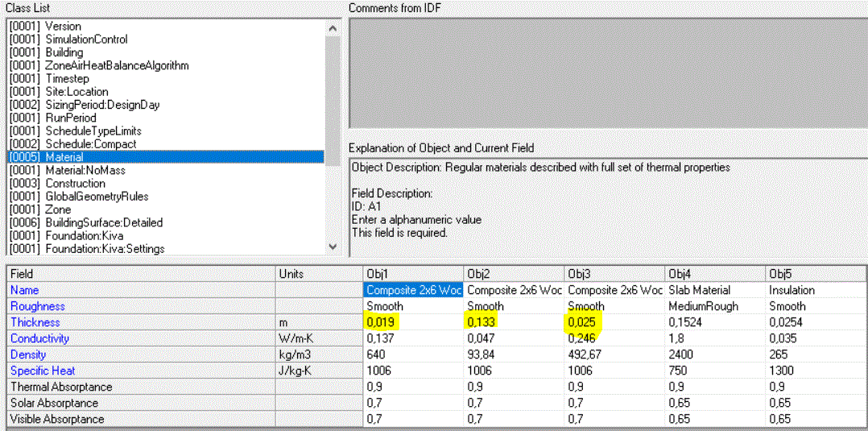Click the Solar Absorptance field label
The width and height of the screenshot is (868, 431).
pyautogui.click(x=141, y=403)
